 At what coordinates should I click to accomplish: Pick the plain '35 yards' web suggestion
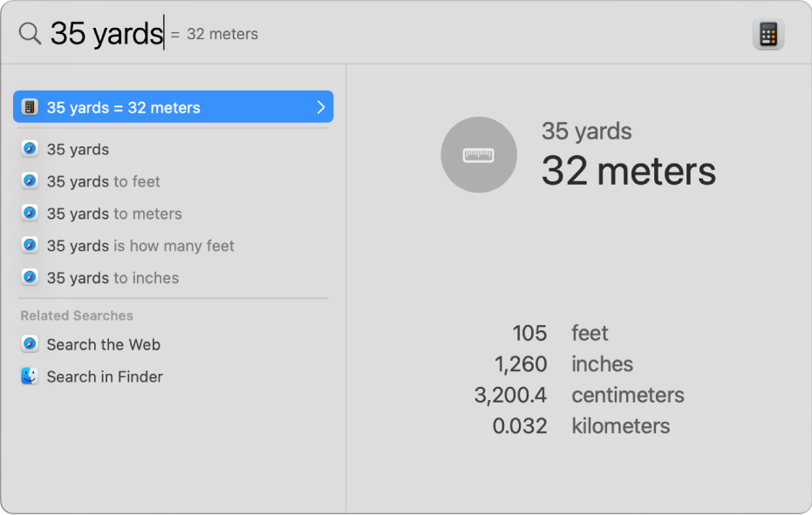78,149
